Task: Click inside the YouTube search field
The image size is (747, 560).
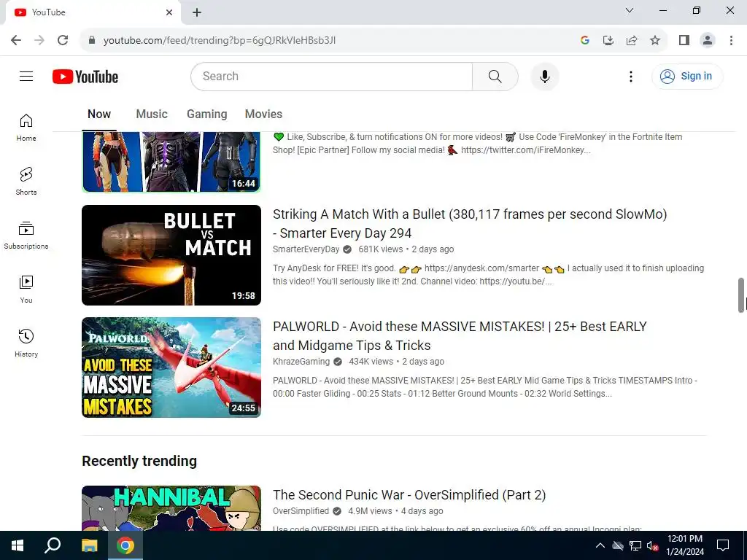Action: point(332,76)
